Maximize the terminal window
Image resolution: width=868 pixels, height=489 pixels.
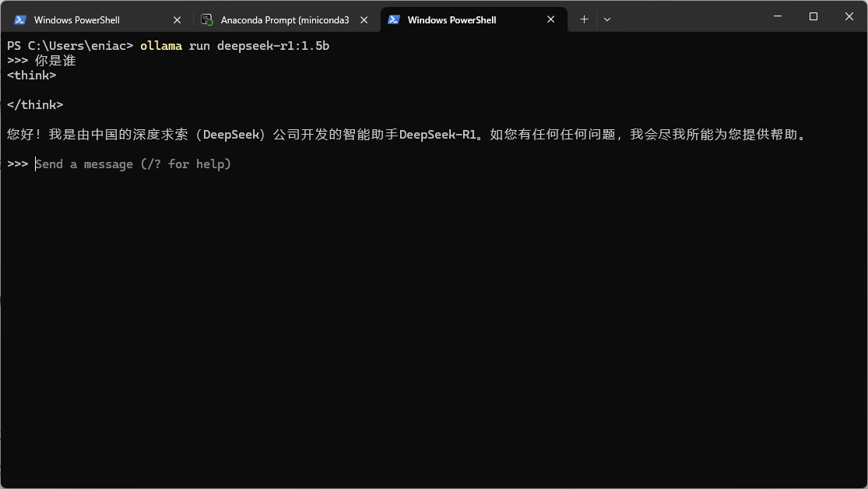pyautogui.click(x=813, y=16)
